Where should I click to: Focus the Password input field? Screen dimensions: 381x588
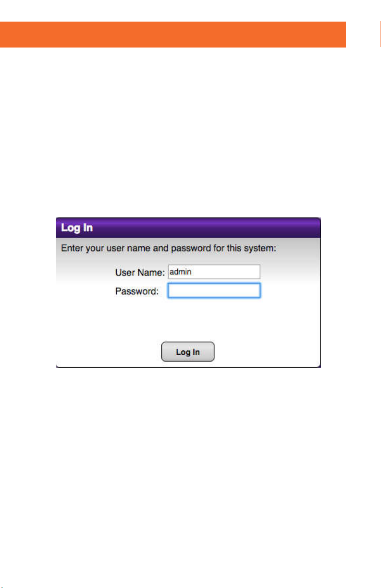[214, 291]
